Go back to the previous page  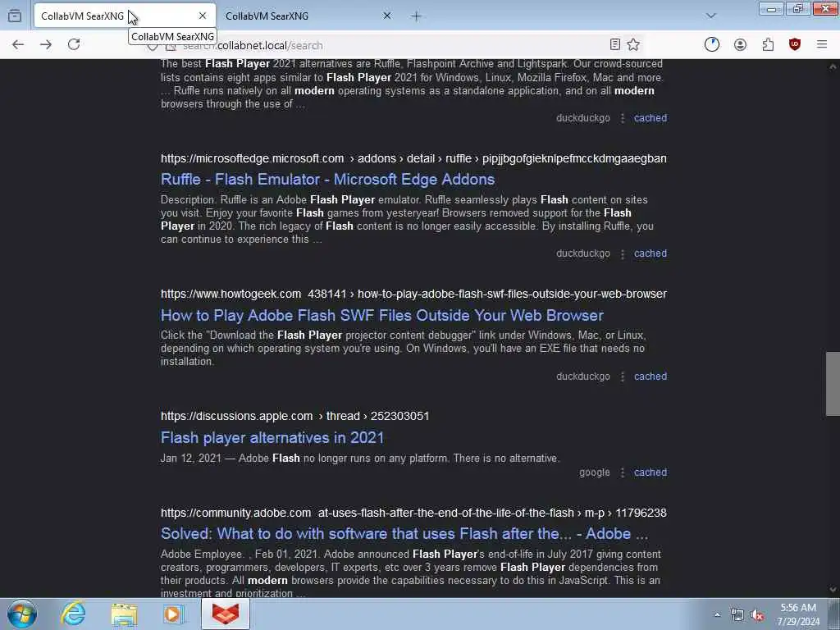click(x=18, y=44)
